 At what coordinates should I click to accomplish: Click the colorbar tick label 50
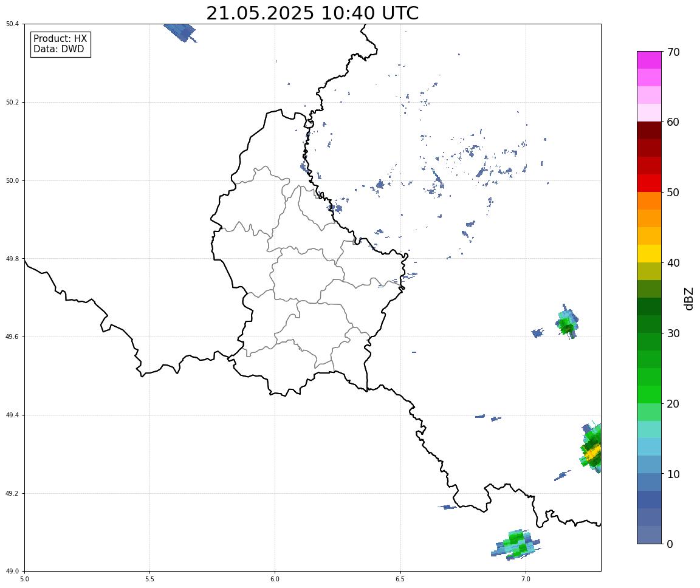point(673,193)
